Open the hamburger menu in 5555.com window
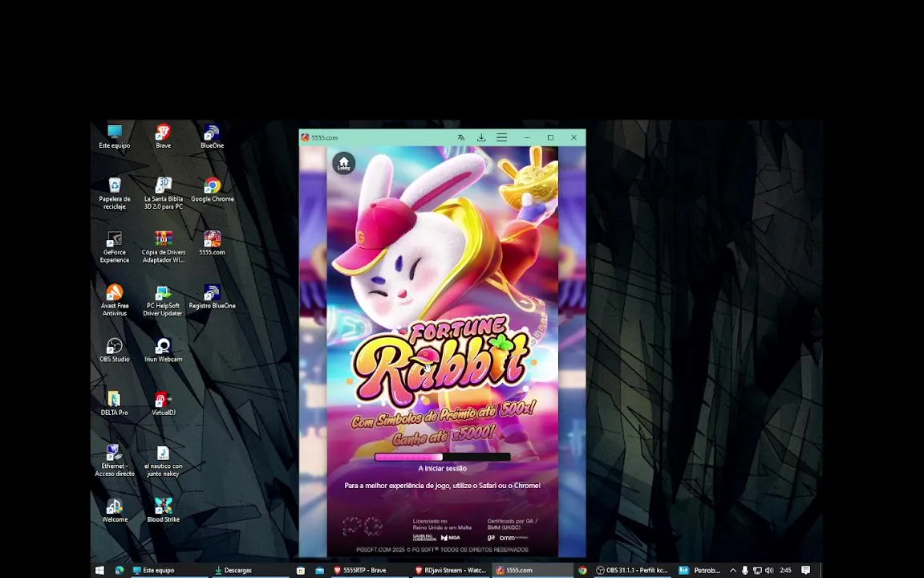The width and height of the screenshot is (924, 578). click(501, 137)
